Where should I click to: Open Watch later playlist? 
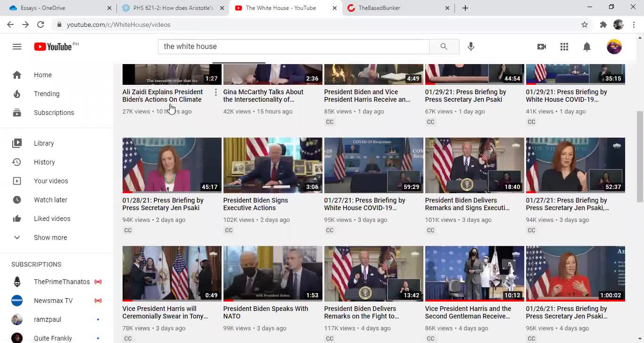[57, 200]
